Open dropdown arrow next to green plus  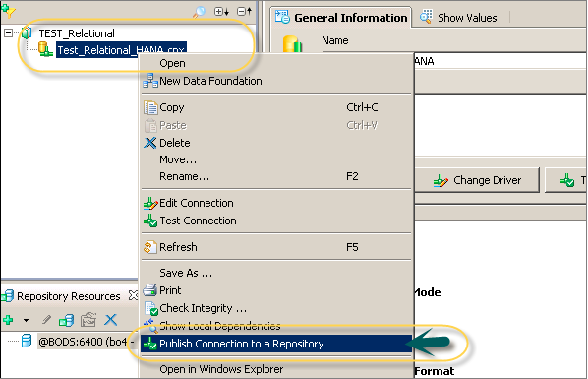26,320
